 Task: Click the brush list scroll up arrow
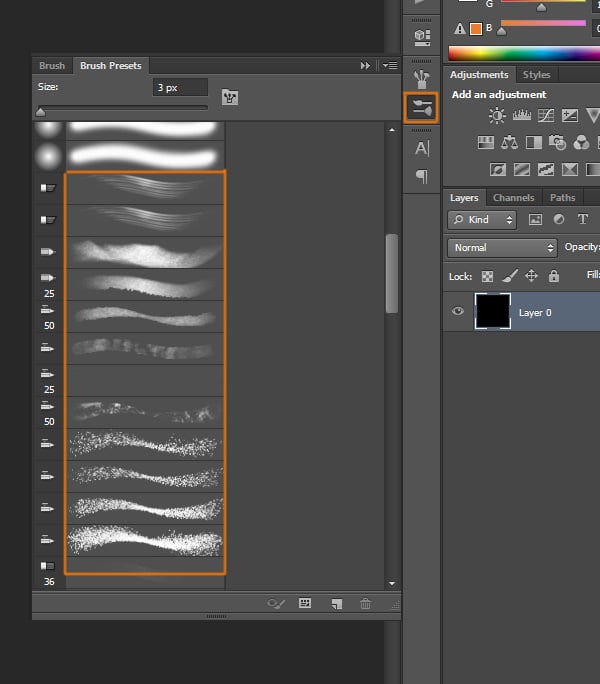392,130
